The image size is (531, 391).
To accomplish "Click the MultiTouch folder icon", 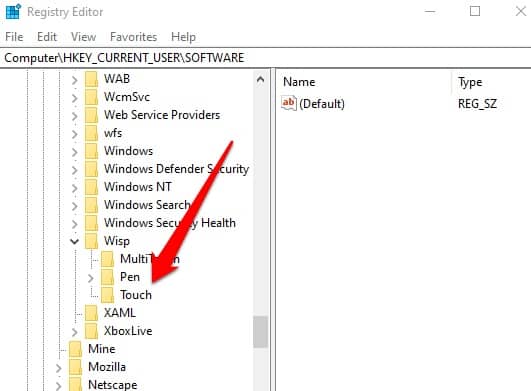I will tap(107, 259).
